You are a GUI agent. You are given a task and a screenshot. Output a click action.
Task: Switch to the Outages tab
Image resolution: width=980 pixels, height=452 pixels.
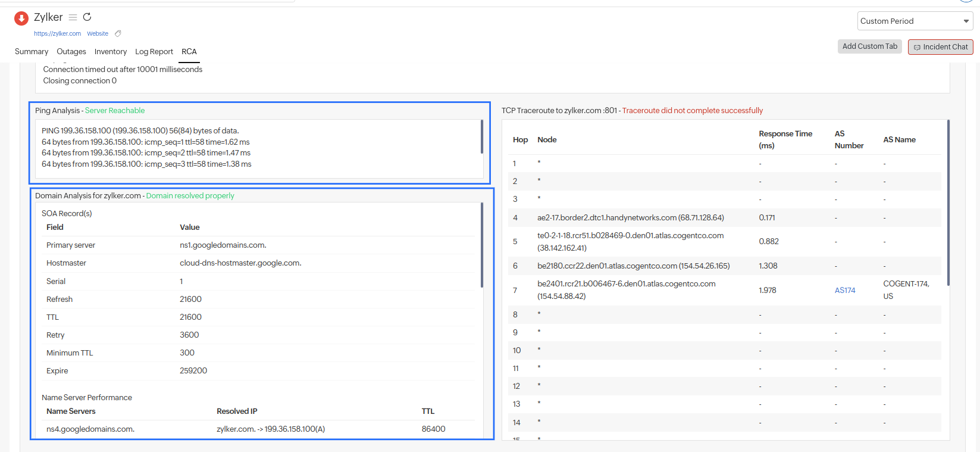71,52
